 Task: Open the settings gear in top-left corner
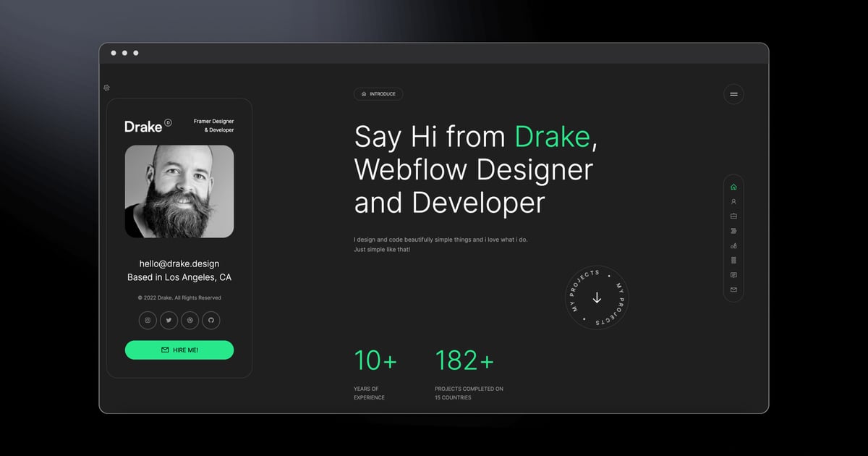(106, 87)
